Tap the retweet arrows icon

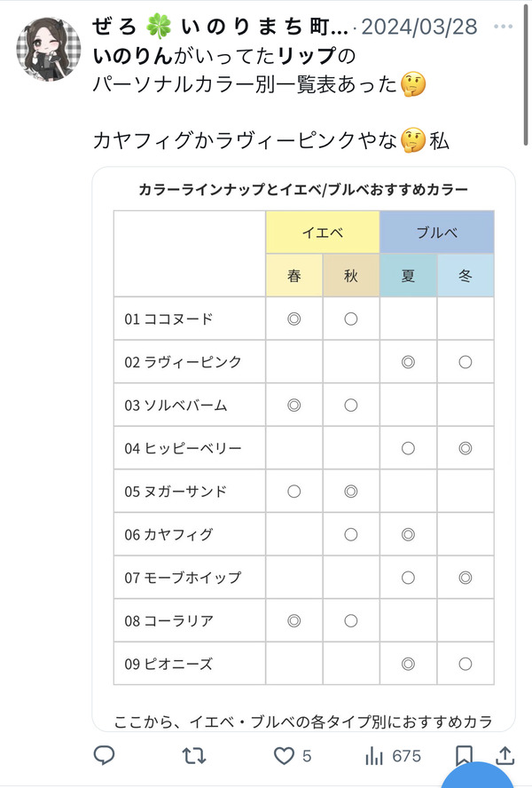click(193, 755)
